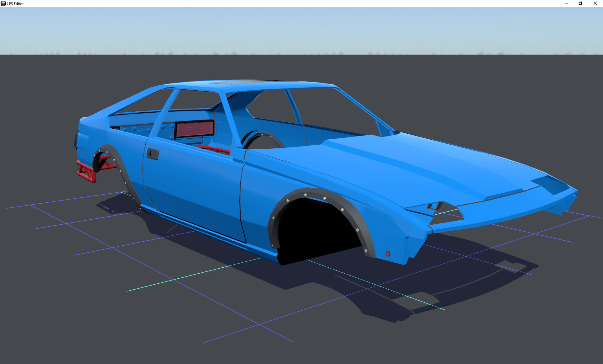The height and width of the screenshot is (364, 603).
Task: Click the black door handle on the car
Action: click(x=153, y=154)
